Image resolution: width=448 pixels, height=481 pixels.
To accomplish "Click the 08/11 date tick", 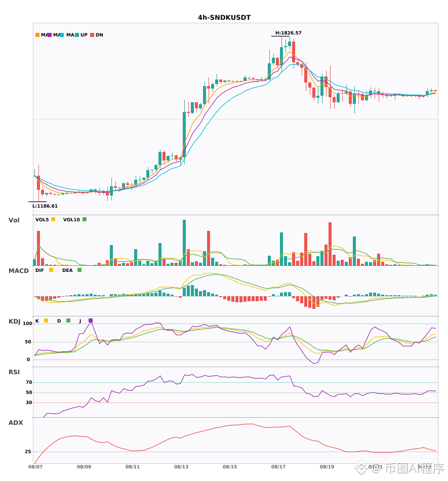I will tap(133, 467).
